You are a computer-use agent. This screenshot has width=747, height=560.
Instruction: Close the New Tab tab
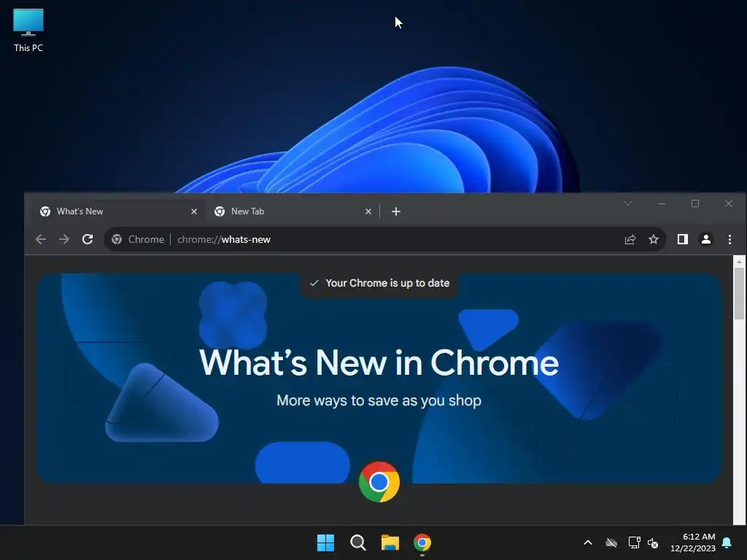click(368, 211)
